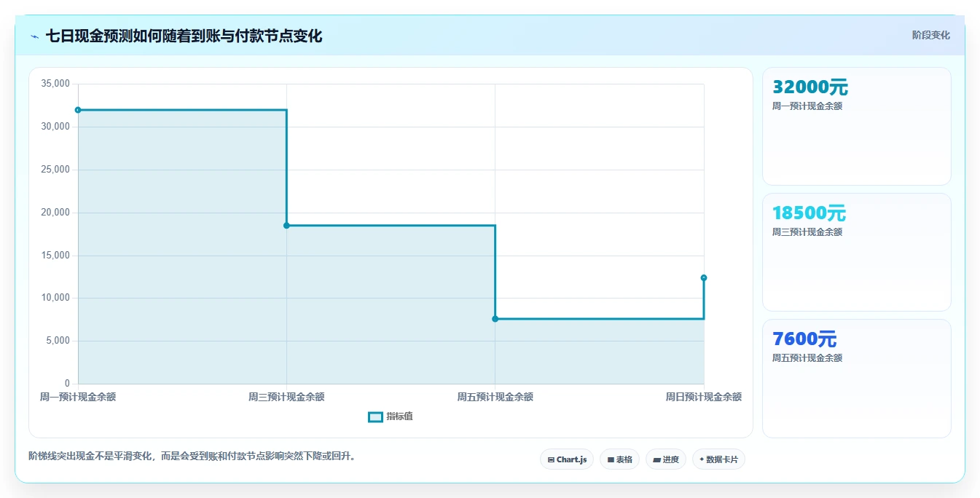Image resolution: width=980 pixels, height=498 pixels.
Task: Open the 18500元 data card
Action: point(856,252)
